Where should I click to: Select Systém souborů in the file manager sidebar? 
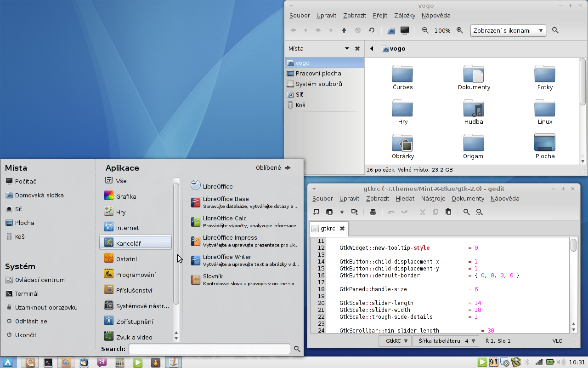[324, 84]
